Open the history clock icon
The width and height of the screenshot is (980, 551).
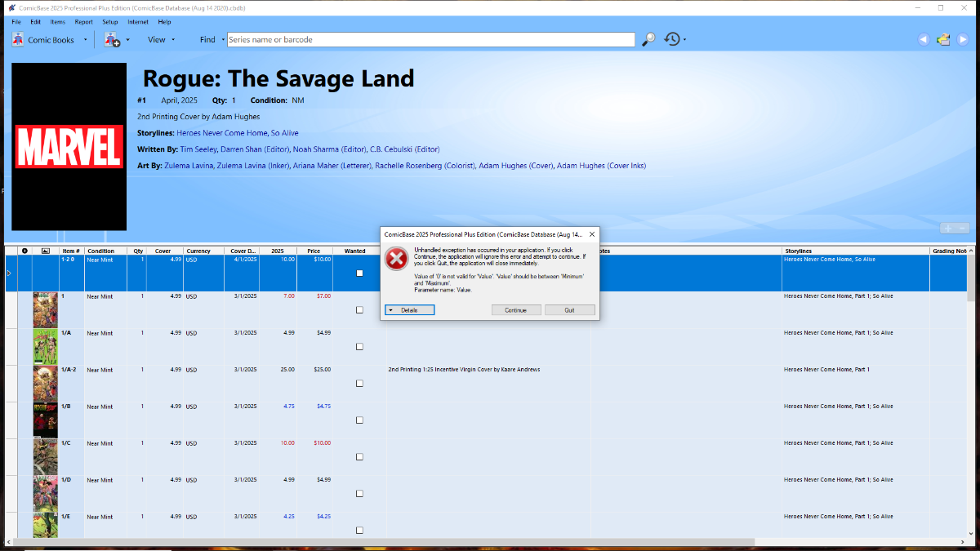(671, 39)
